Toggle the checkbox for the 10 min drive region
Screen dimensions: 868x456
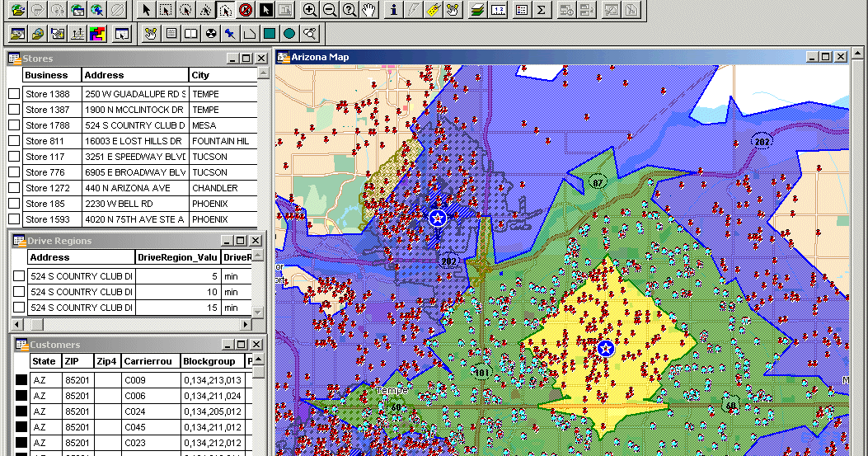(19, 292)
